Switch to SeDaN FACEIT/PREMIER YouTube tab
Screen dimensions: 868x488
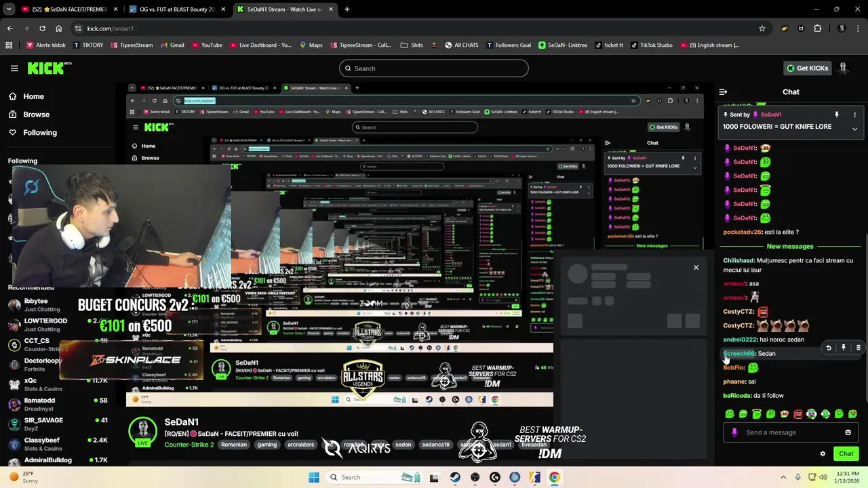[70, 9]
